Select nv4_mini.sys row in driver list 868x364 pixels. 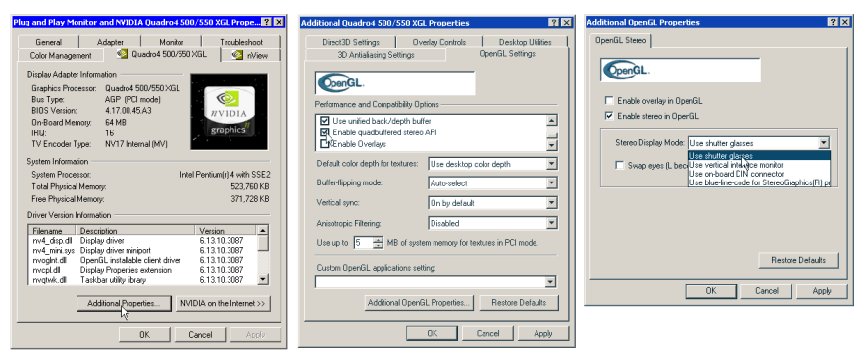tap(143, 250)
